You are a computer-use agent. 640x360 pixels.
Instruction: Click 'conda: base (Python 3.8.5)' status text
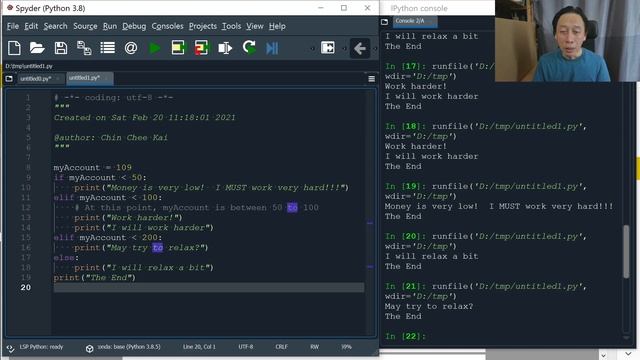click(x=129, y=347)
